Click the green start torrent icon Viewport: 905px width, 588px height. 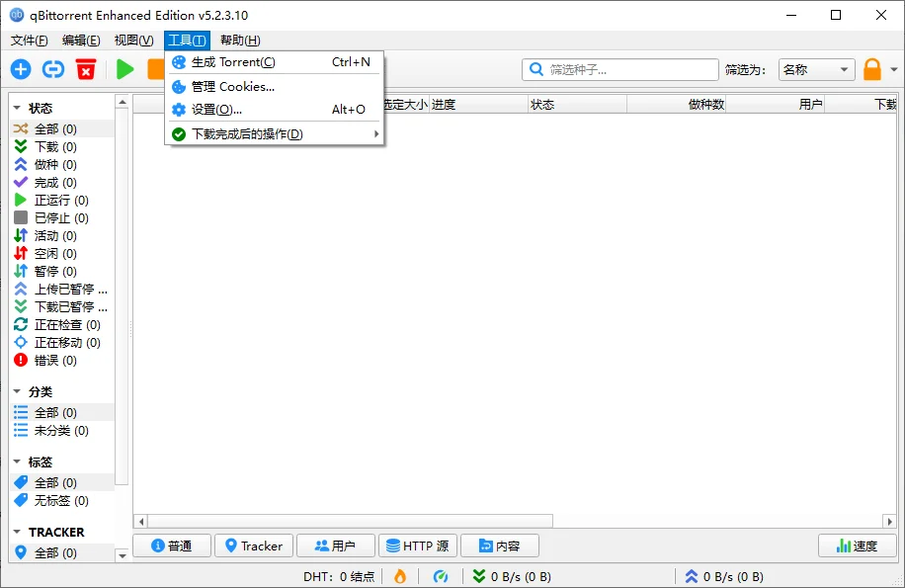click(124, 70)
